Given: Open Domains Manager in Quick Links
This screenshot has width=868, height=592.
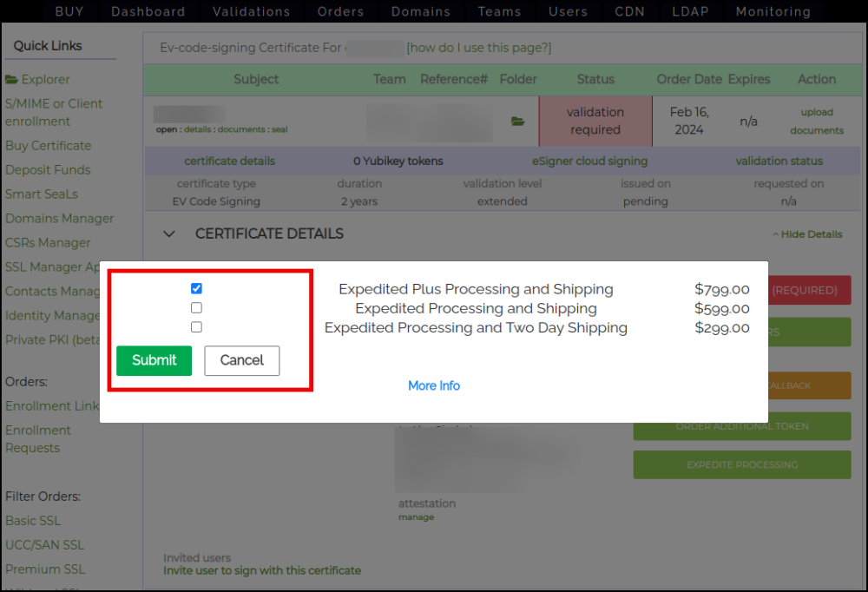Looking at the screenshot, I should [59, 219].
